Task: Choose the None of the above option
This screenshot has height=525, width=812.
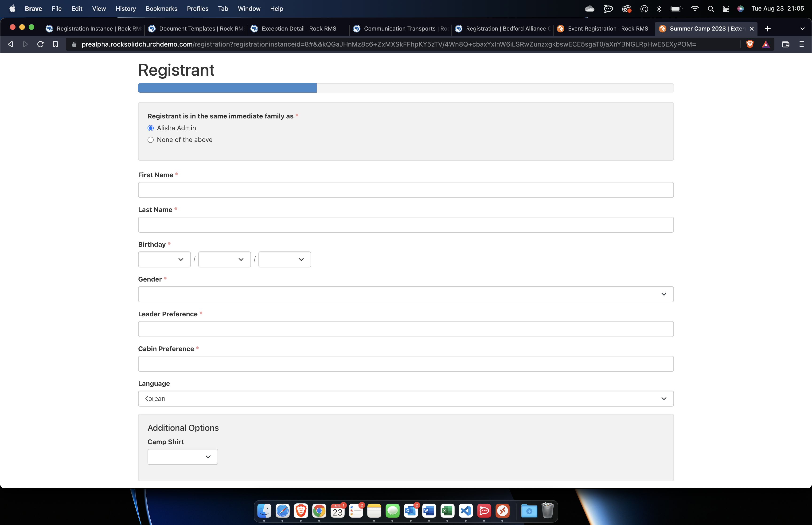Action: click(151, 140)
